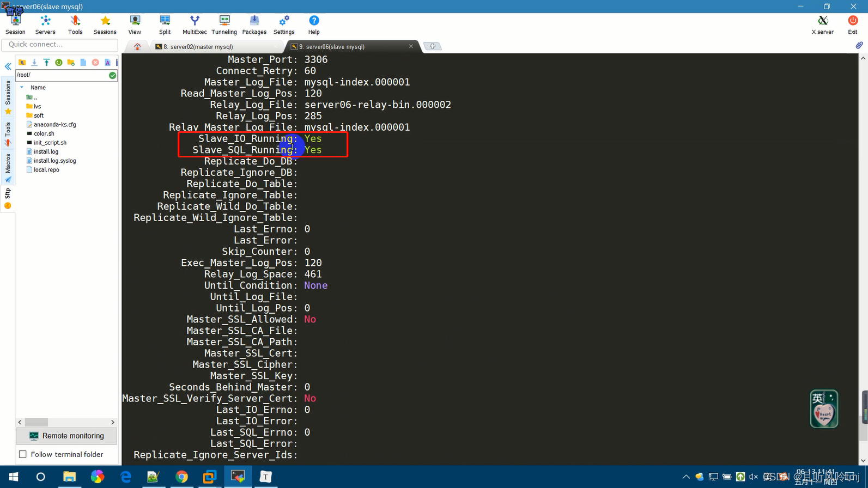Click the /root/ path input field
Image resolution: width=868 pixels, height=488 pixels.
click(x=62, y=75)
